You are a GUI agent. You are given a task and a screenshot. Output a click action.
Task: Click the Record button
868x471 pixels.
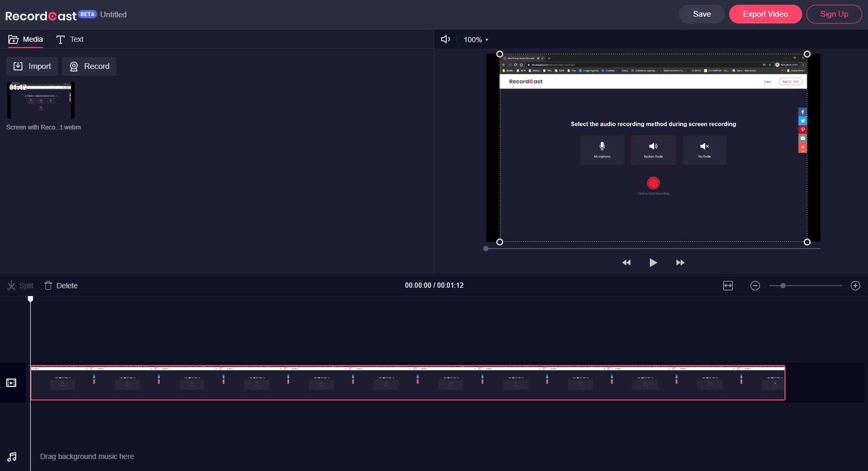(89, 66)
